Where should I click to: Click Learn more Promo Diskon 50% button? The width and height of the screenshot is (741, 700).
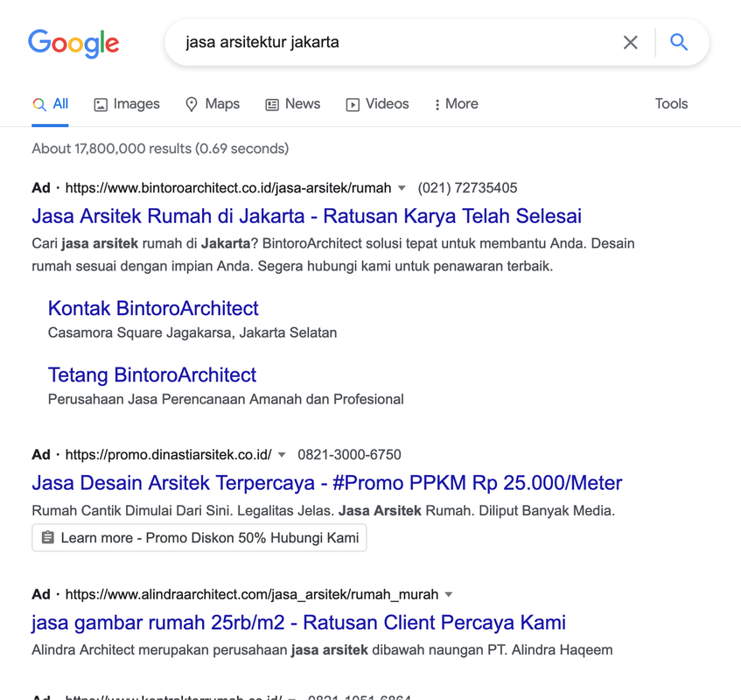[x=199, y=538]
